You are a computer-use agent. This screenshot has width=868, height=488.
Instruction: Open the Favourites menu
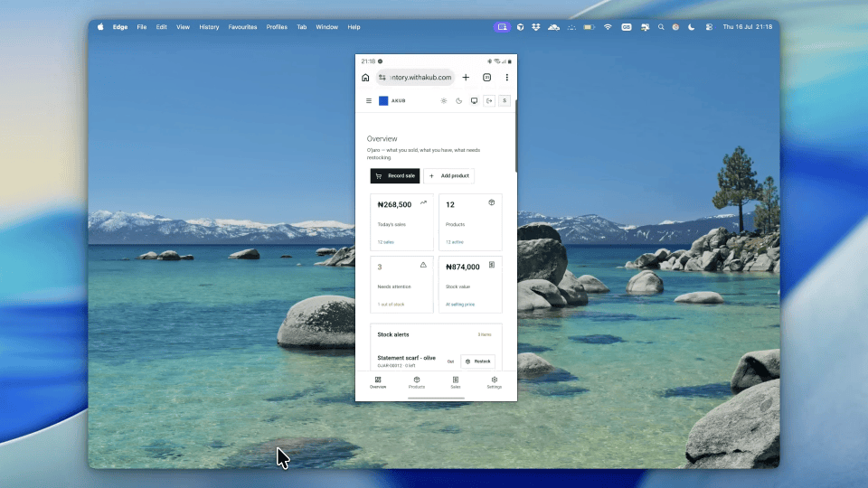tap(242, 26)
